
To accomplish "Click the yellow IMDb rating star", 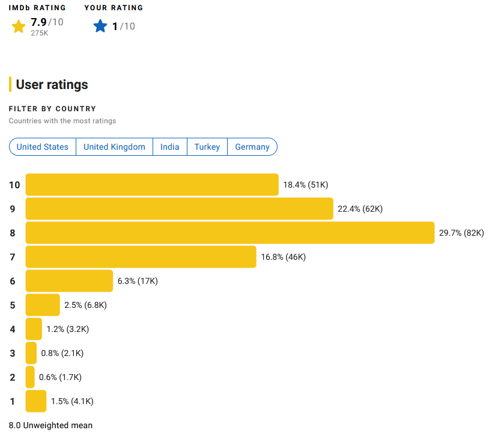I will coord(18,26).
